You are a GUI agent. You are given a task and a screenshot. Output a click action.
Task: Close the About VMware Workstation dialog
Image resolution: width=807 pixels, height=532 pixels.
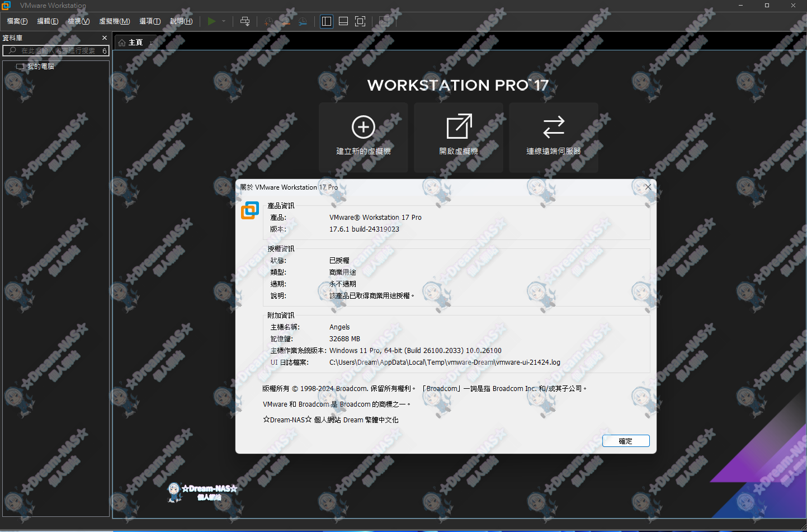(648, 187)
